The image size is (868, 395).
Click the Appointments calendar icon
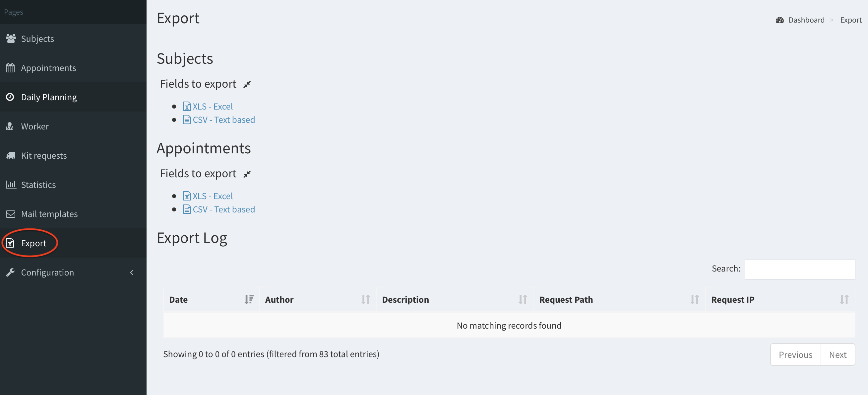tap(11, 68)
